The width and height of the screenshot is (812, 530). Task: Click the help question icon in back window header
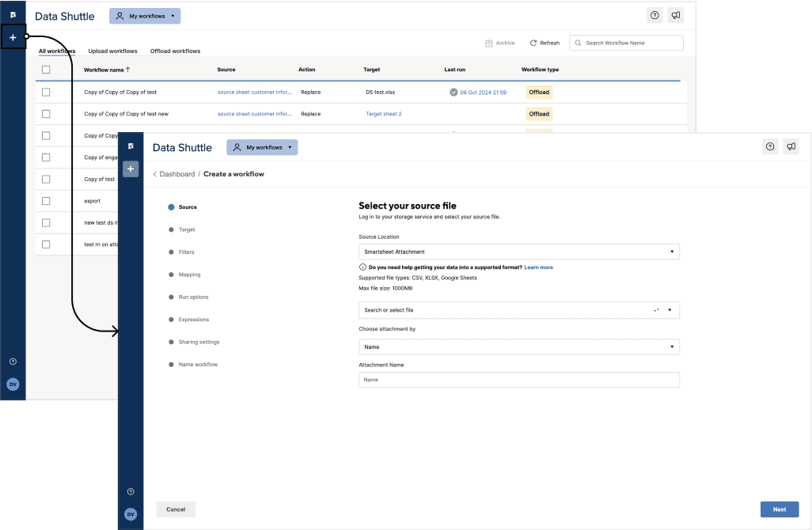tap(655, 16)
